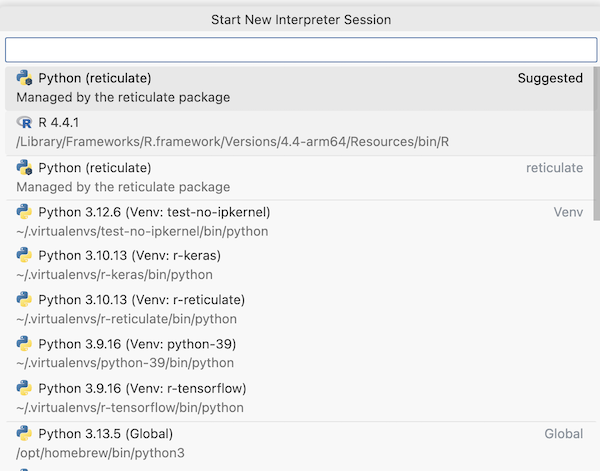Screen dimensions: 600x471
Task: Click the Python icon for Python 3.13.5 Global
Action: pyautogui.click(x=25, y=434)
